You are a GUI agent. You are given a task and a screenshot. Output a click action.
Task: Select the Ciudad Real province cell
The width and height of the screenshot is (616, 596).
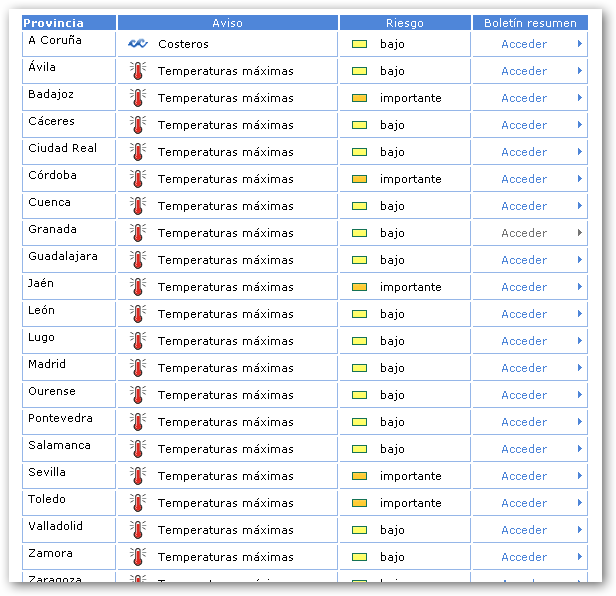click(x=68, y=151)
